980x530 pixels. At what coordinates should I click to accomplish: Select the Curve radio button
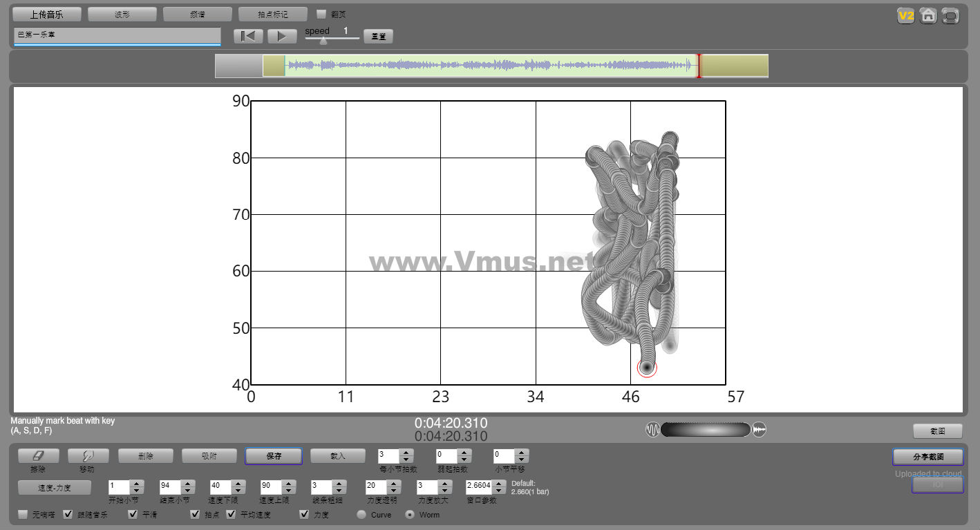pos(361,514)
